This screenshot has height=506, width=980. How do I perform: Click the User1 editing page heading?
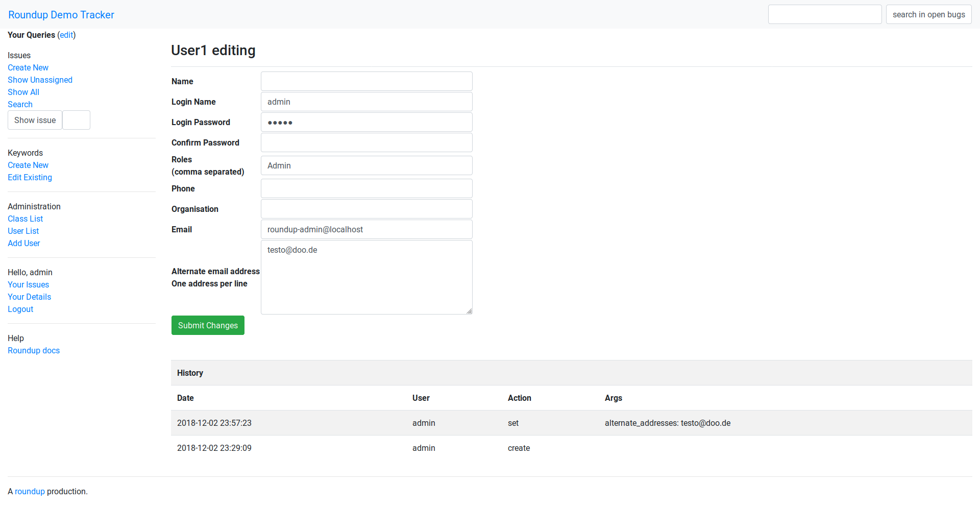[x=213, y=50]
